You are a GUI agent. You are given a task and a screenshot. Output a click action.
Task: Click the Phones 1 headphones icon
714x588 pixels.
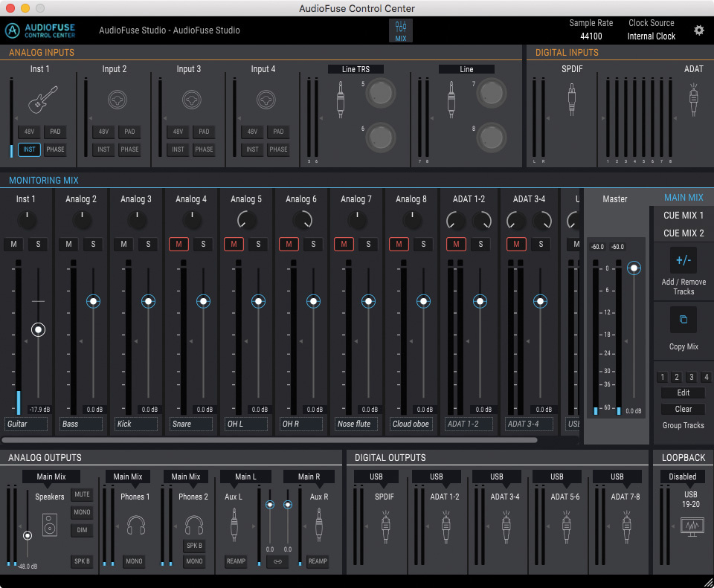point(135,526)
